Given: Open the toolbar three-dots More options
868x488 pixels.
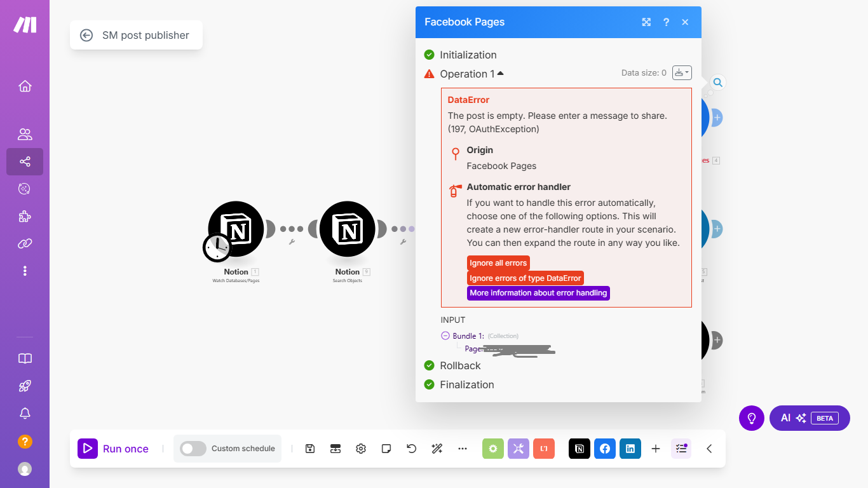Looking at the screenshot, I should (x=463, y=449).
